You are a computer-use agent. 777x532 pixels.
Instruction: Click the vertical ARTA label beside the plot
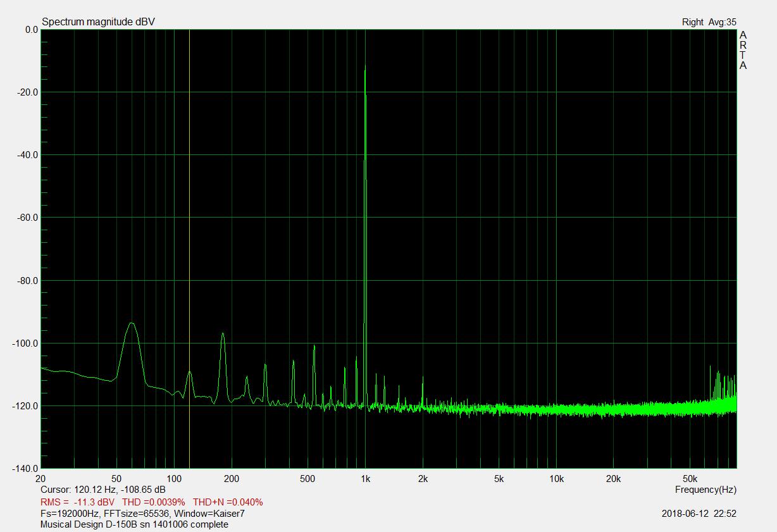(743, 50)
